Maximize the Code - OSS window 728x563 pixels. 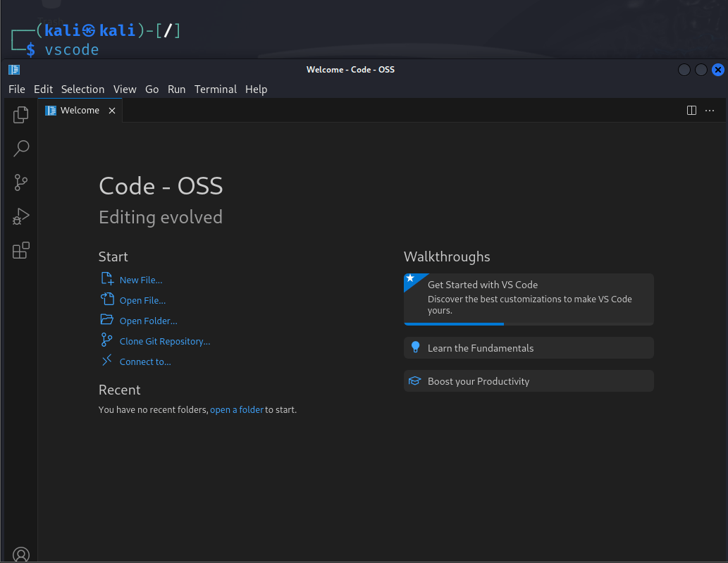coord(701,70)
